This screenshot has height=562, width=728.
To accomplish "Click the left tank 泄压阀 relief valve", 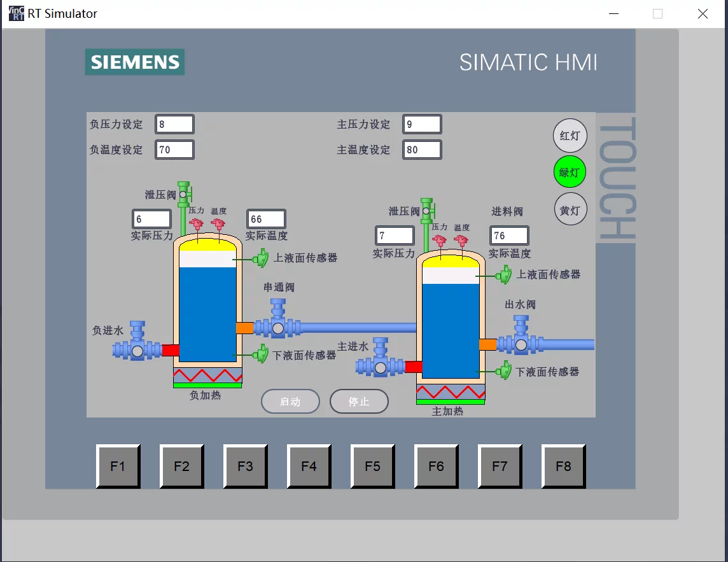I will 185,194.
